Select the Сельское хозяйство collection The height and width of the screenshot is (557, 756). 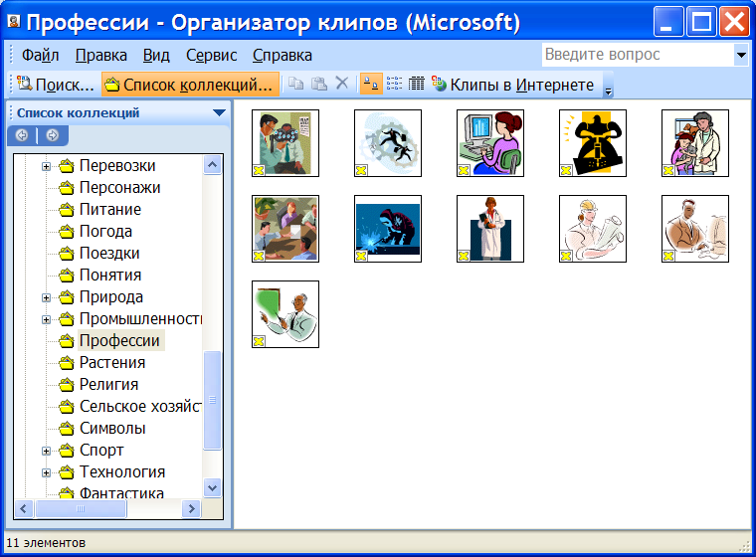click(140, 407)
